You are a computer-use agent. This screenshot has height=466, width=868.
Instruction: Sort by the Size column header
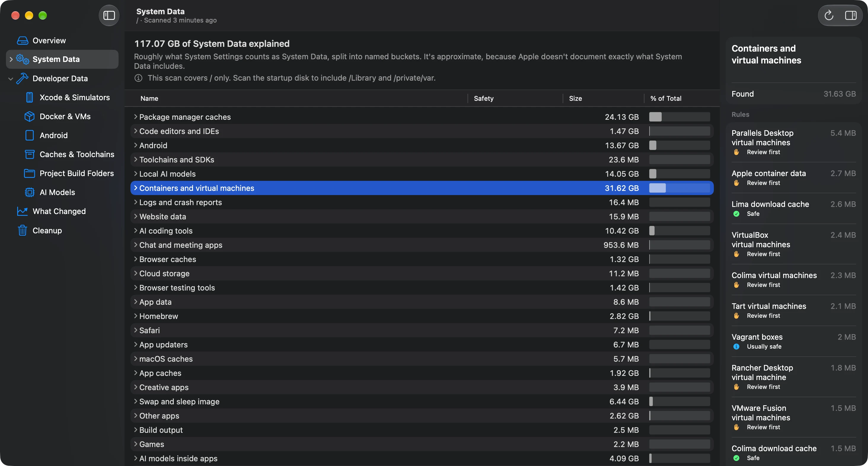(x=575, y=98)
